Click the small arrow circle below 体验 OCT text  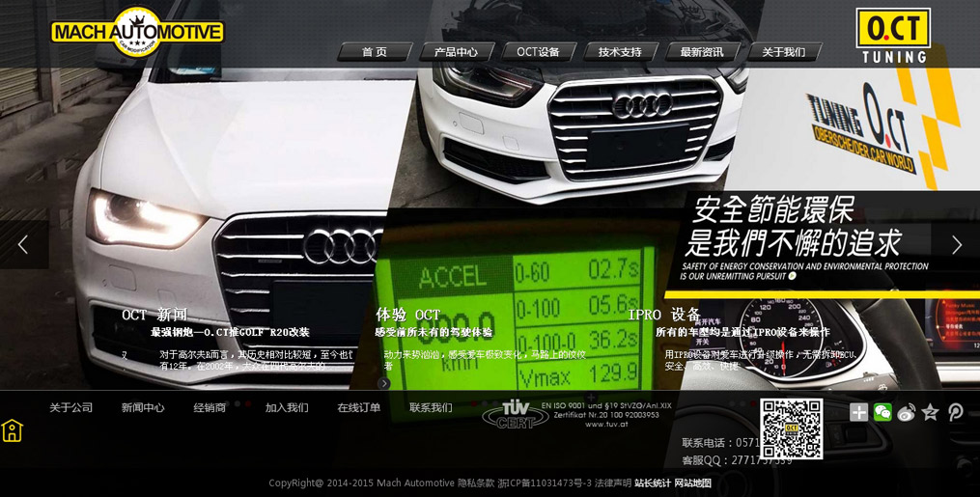(383, 383)
